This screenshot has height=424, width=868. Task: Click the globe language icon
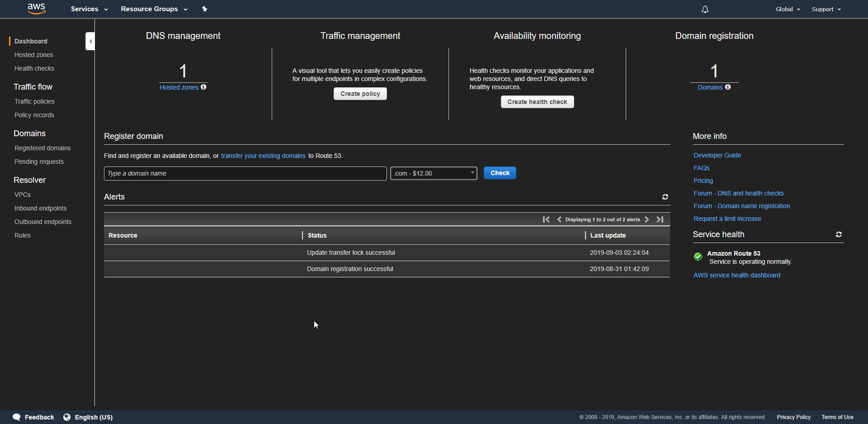67,417
